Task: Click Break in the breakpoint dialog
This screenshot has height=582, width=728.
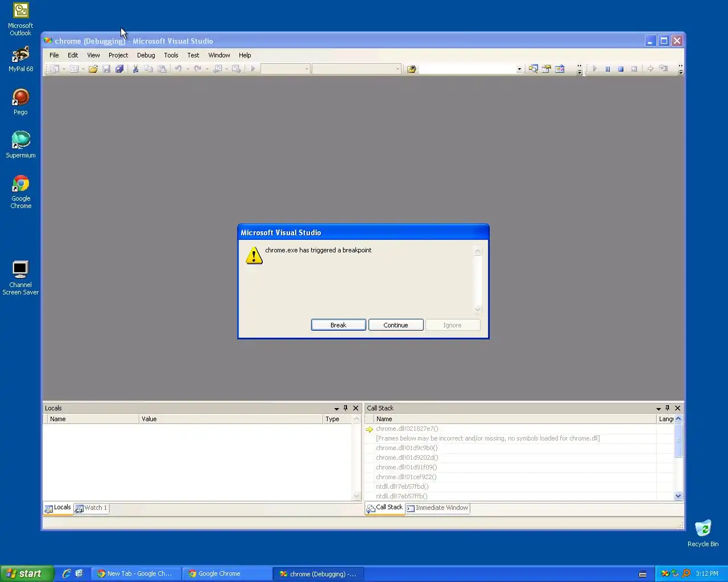Action: pyautogui.click(x=338, y=325)
